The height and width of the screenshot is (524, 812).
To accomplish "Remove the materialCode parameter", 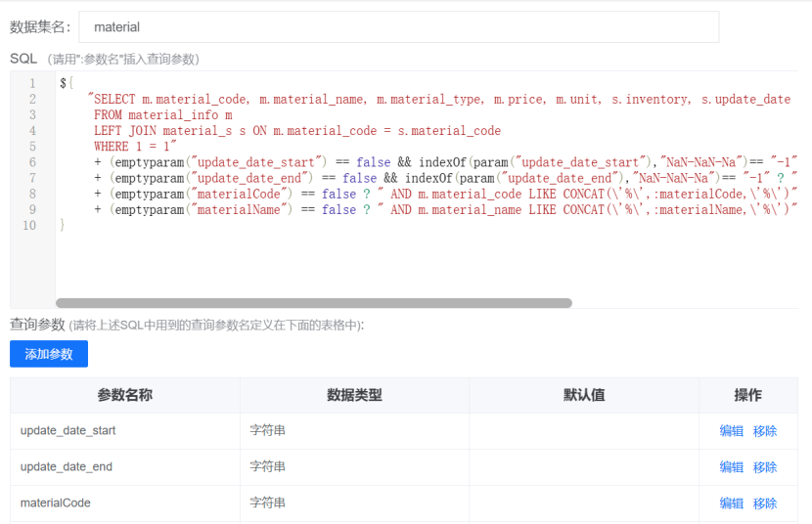I will (765, 503).
